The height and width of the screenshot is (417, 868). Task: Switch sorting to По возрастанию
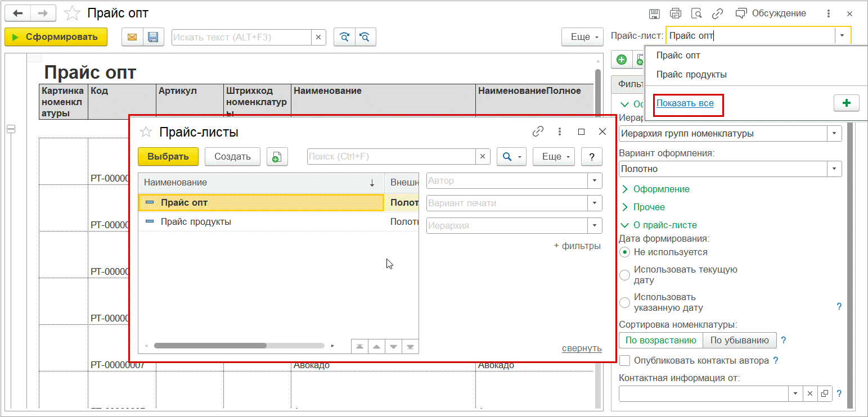tap(661, 340)
